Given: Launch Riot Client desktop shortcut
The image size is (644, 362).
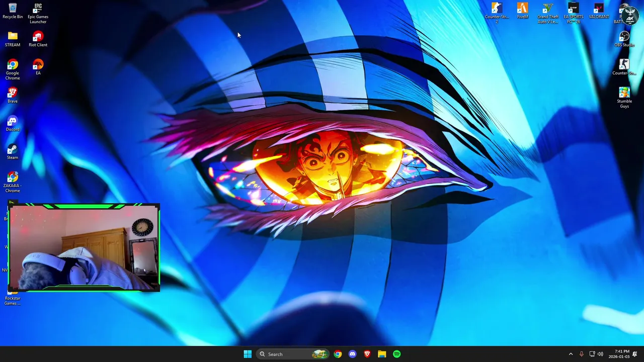Looking at the screenshot, I should (38, 39).
